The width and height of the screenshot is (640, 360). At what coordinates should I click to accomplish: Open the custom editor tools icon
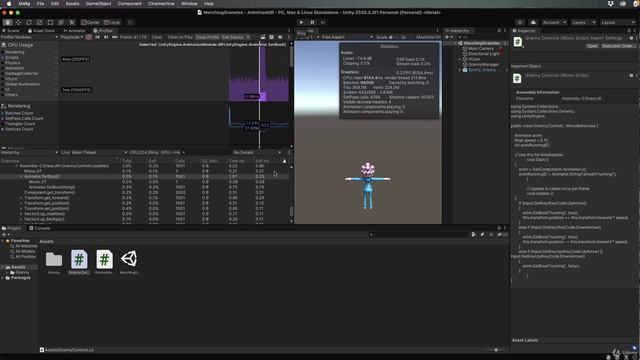pyautogui.click(x=72, y=22)
